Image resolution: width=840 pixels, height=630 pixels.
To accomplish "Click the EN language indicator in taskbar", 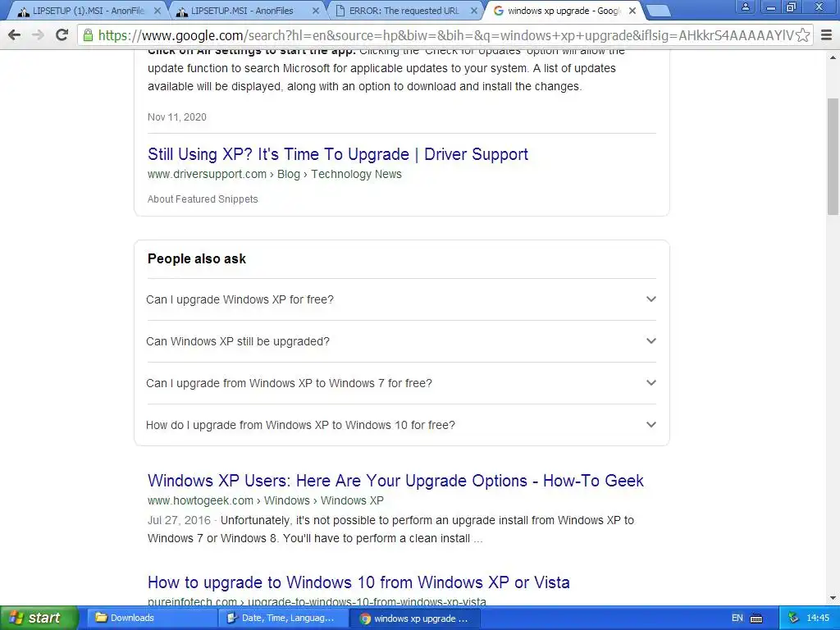I will (737, 618).
